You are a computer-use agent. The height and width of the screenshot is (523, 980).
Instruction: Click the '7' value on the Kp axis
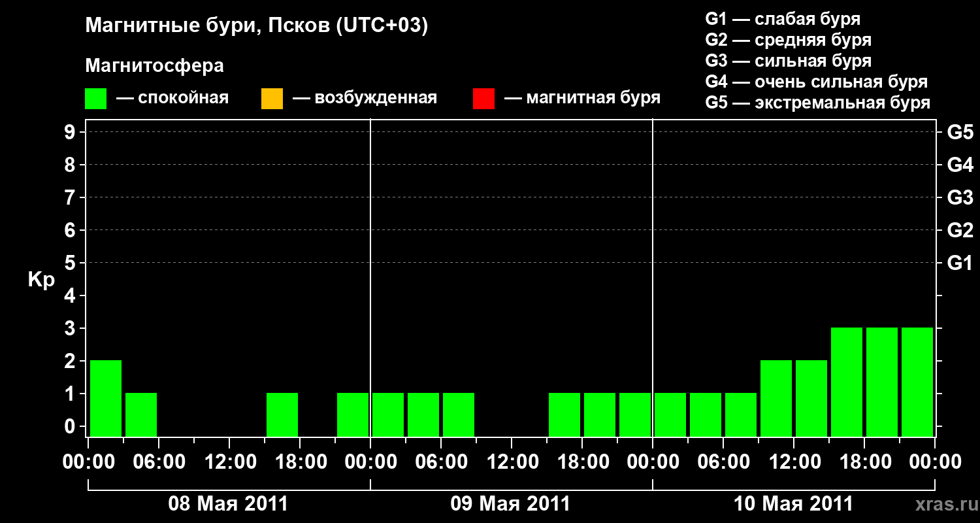71,197
